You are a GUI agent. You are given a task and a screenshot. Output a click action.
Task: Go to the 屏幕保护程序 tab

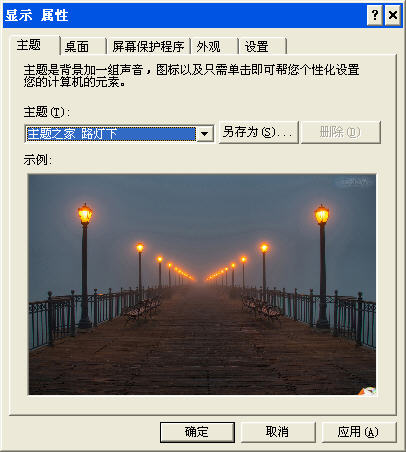pyautogui.click(x=148, y=46)
